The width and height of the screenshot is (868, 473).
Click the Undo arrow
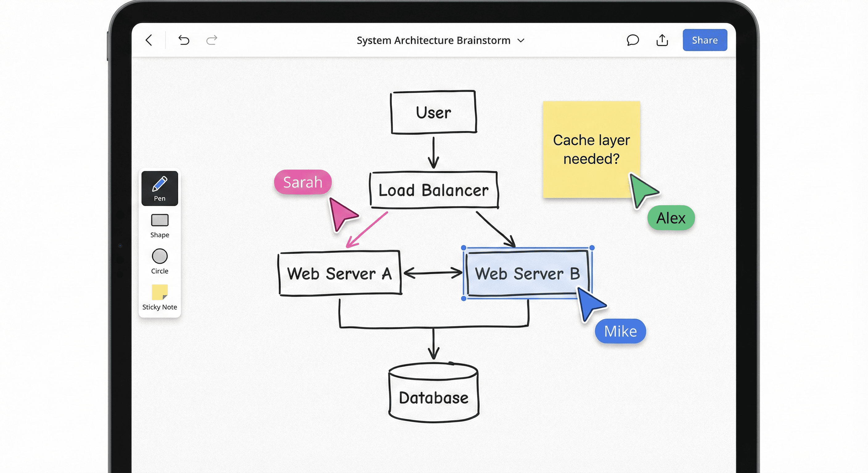[x=184, y=40]
